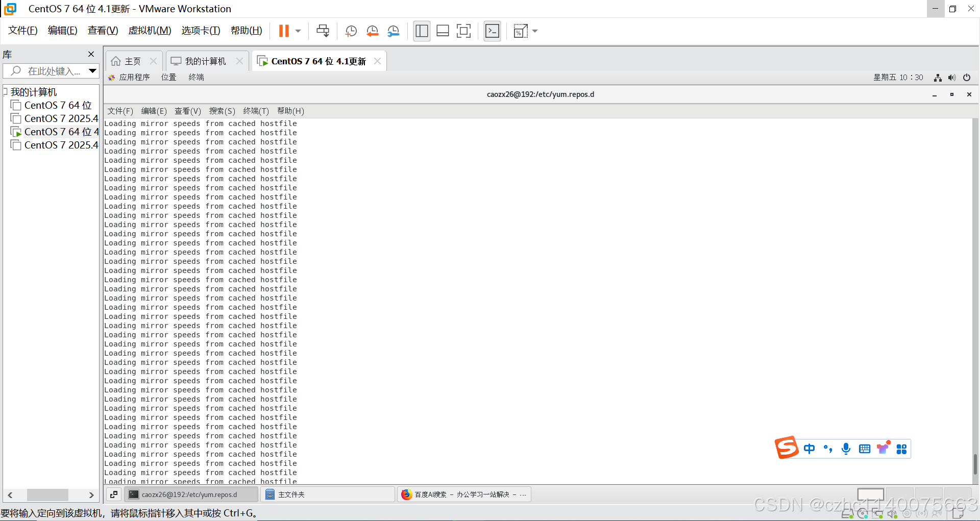Toggle the thumbnail bar view button

coord(443,31)
